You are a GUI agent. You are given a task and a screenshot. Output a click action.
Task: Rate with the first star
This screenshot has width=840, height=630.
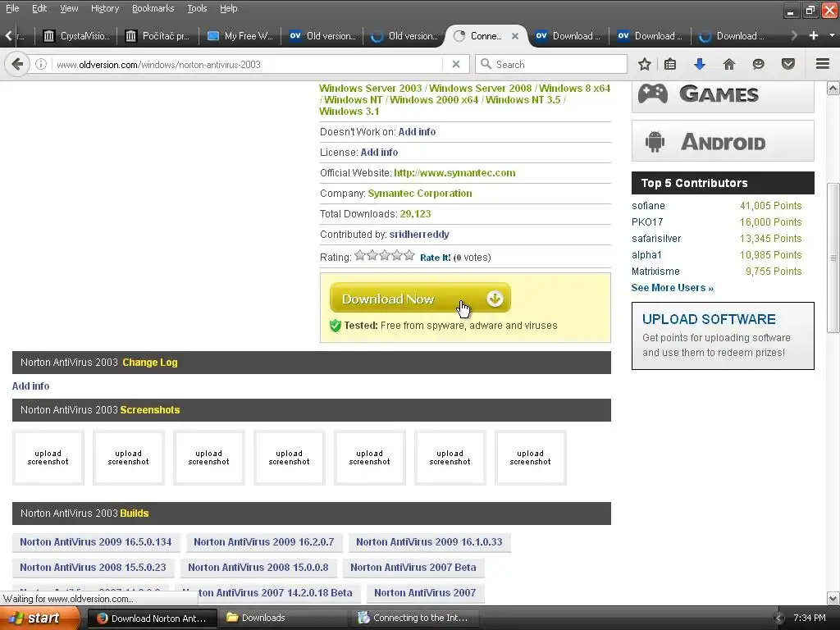pyautogui.click(x=360, y=256)
